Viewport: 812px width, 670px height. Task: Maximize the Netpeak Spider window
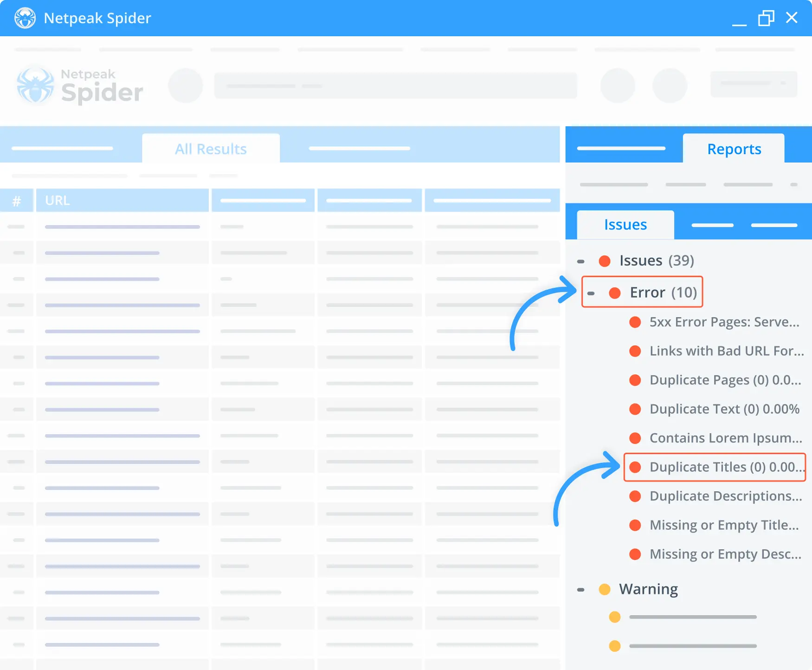point(766,18)
